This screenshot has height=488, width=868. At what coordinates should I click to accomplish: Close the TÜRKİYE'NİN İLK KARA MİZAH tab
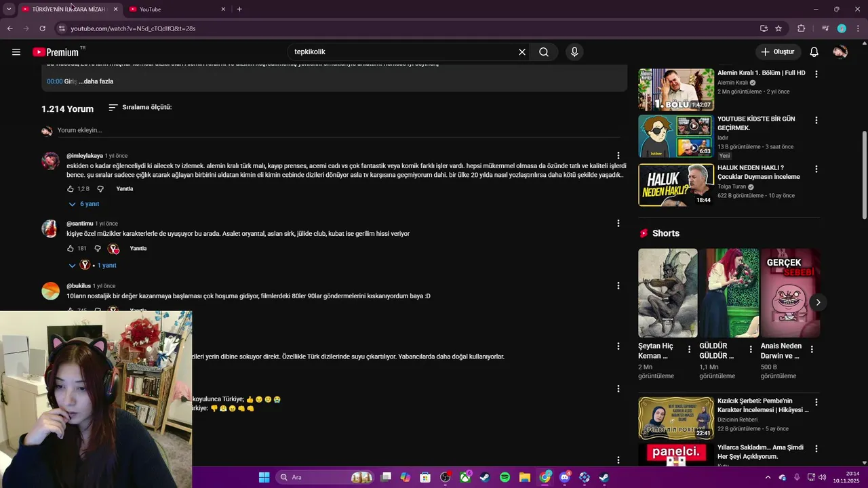tap(115, 9)
